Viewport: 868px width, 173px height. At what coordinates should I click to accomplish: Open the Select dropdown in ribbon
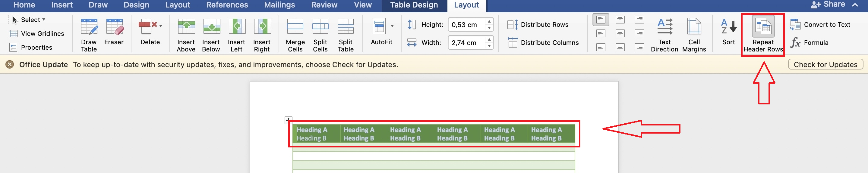pos(27,20)
